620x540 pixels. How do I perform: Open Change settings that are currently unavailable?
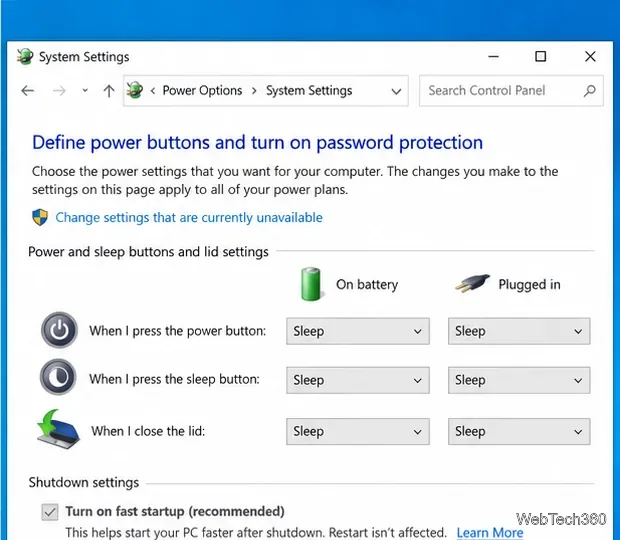click(189, 217)
